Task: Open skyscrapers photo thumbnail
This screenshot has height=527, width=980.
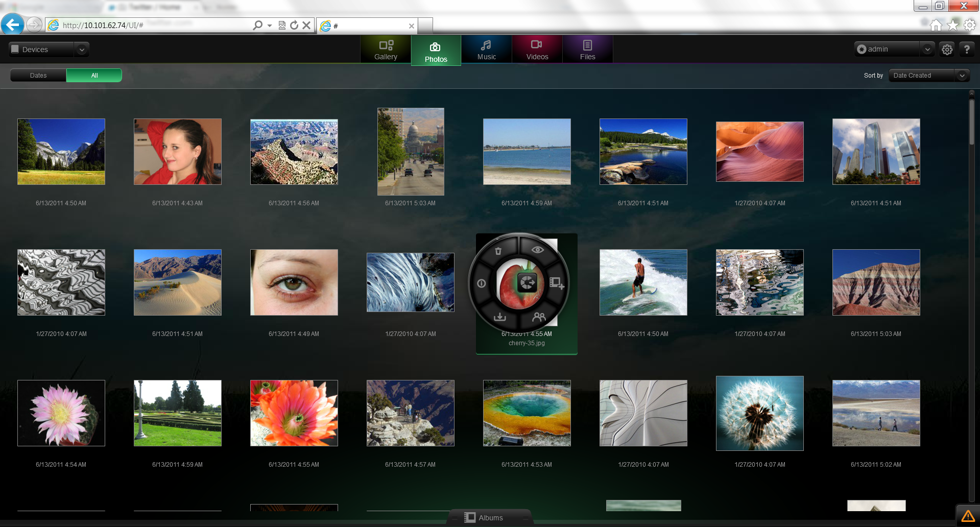Action: point(876,152)
